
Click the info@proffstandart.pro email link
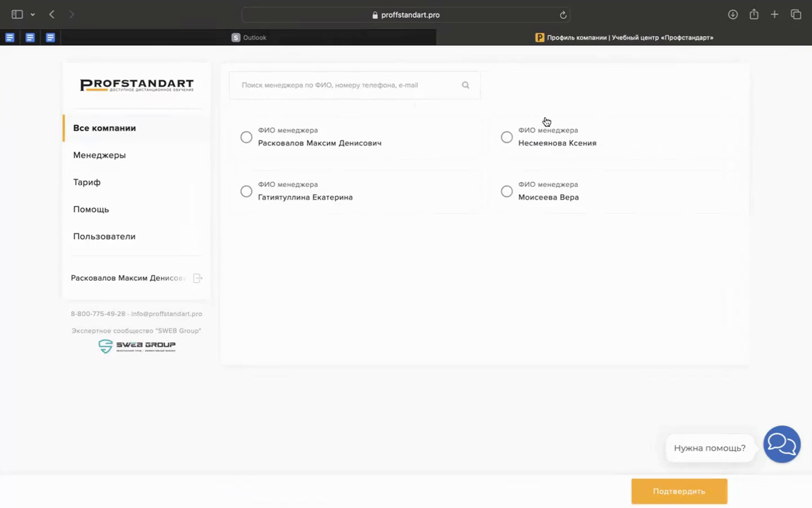click(x=167, y=314)
